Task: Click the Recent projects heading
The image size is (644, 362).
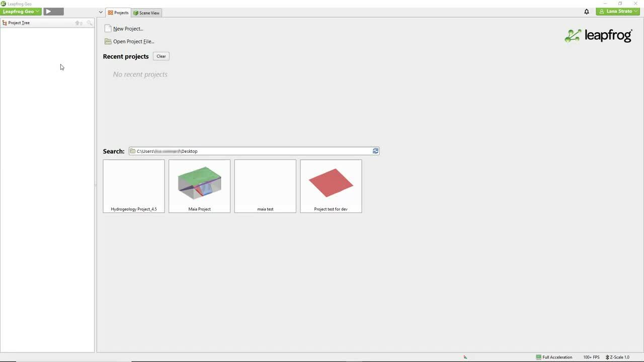Action: pyautogui.click(x=126, y=56)
